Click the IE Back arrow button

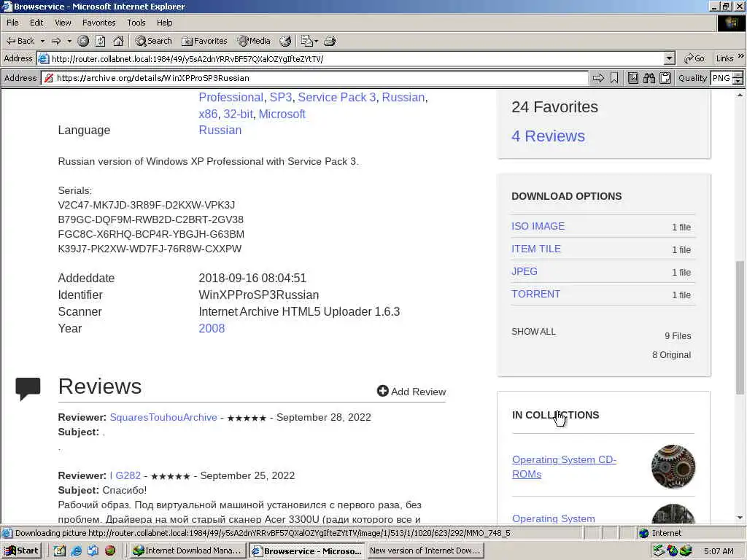click(20, 41)
